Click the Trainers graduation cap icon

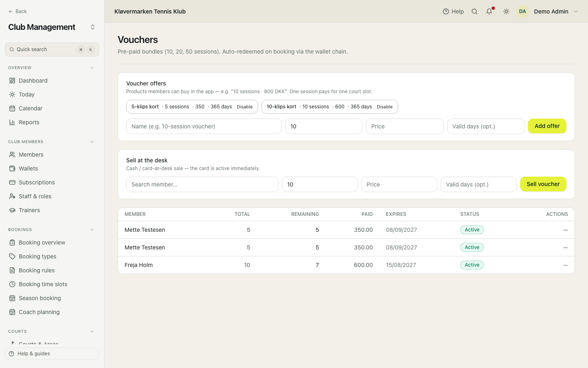12,210
